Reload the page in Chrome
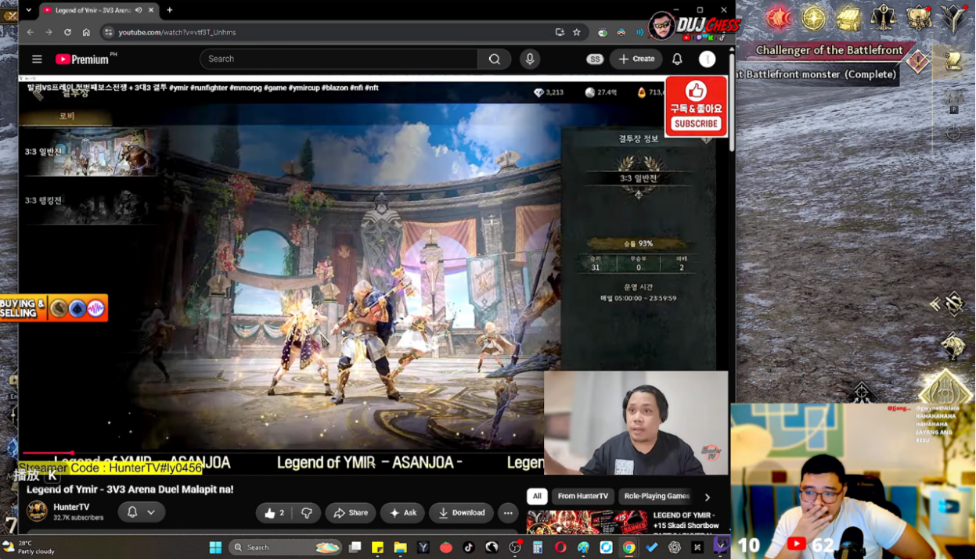This screenshot has height=560, width=976. coord(67,32)
